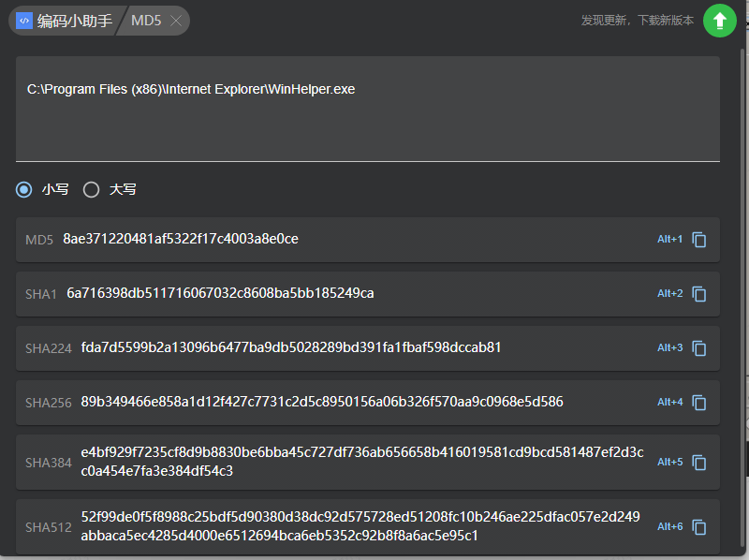Click the SHA512 row label
749x560 pixels.
(49, 527)
